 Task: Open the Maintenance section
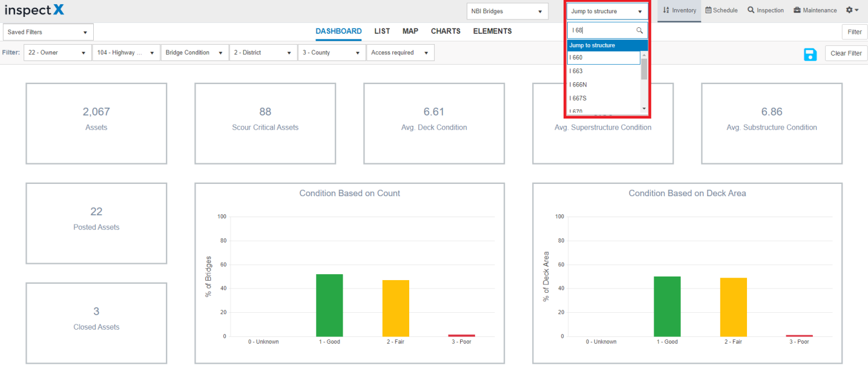tap(815, 10)
